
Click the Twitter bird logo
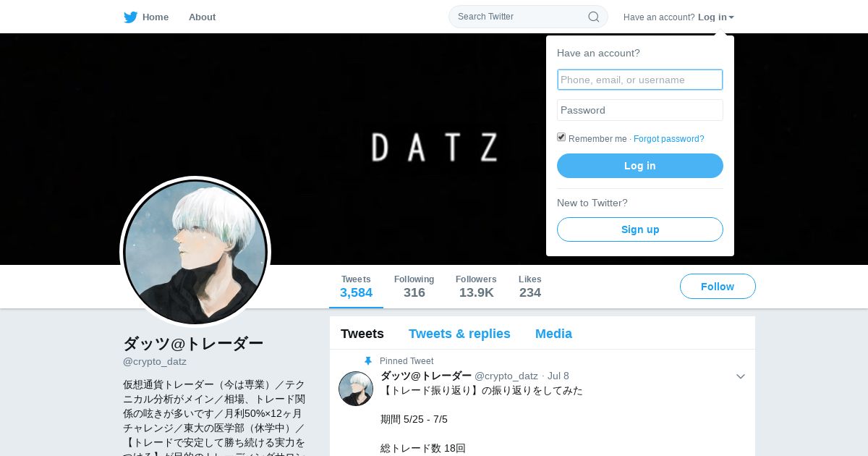point(130,17)
